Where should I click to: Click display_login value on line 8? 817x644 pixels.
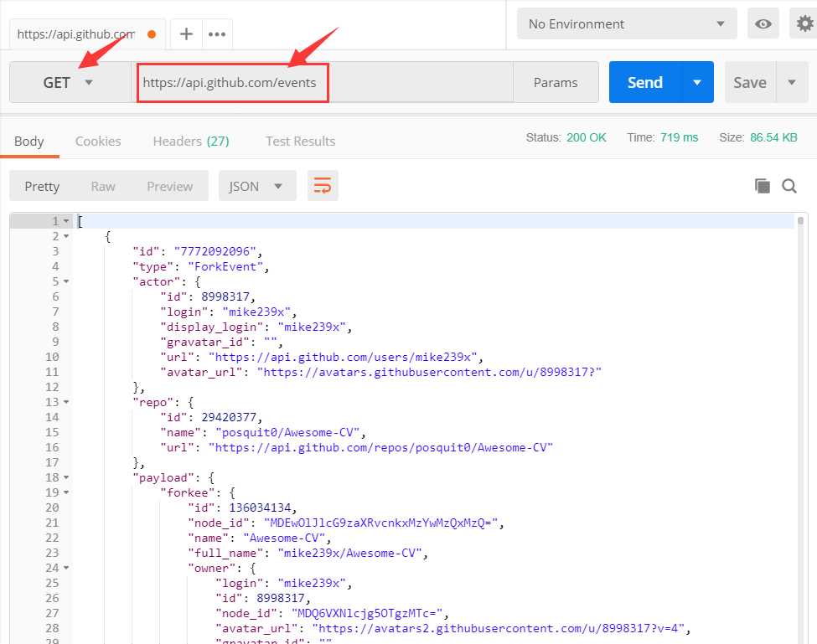click(x=312, y=327)
